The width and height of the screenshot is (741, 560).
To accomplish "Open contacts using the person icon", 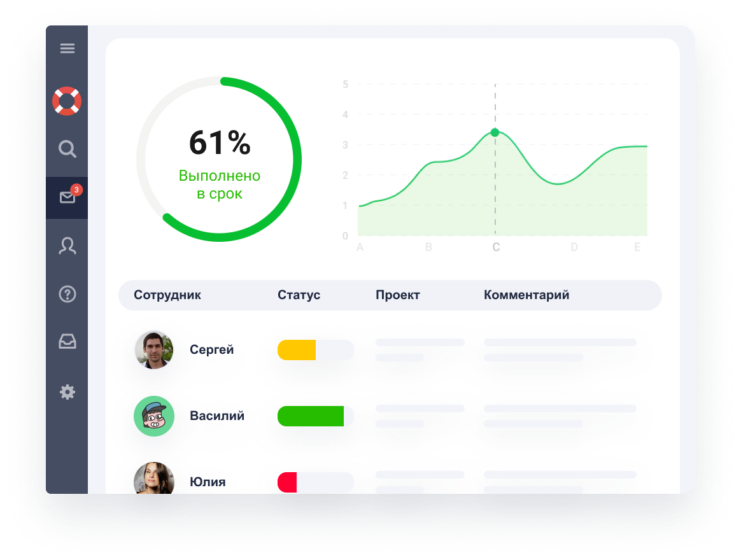I will [x=67, y=246].
